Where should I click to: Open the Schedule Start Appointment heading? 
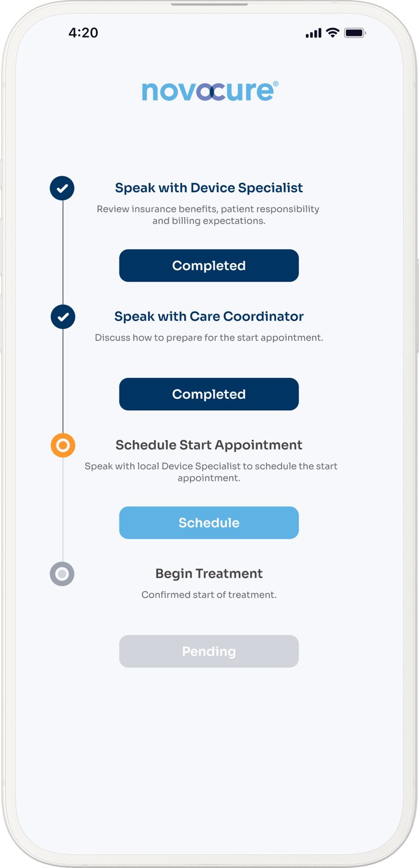click(209, 445)
